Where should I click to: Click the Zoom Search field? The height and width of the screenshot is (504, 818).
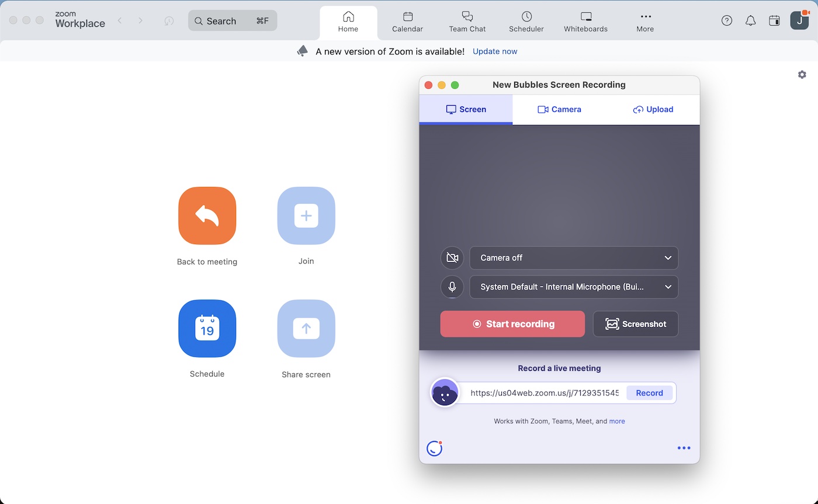pos(233,20)
